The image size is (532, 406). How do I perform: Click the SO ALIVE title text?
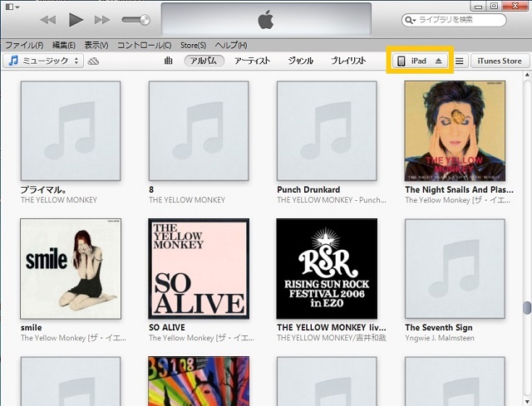click(x=167, y=328)
